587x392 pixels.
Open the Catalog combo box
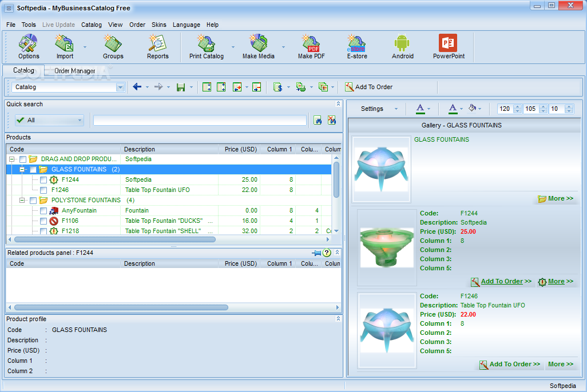(x=120, y=87)
